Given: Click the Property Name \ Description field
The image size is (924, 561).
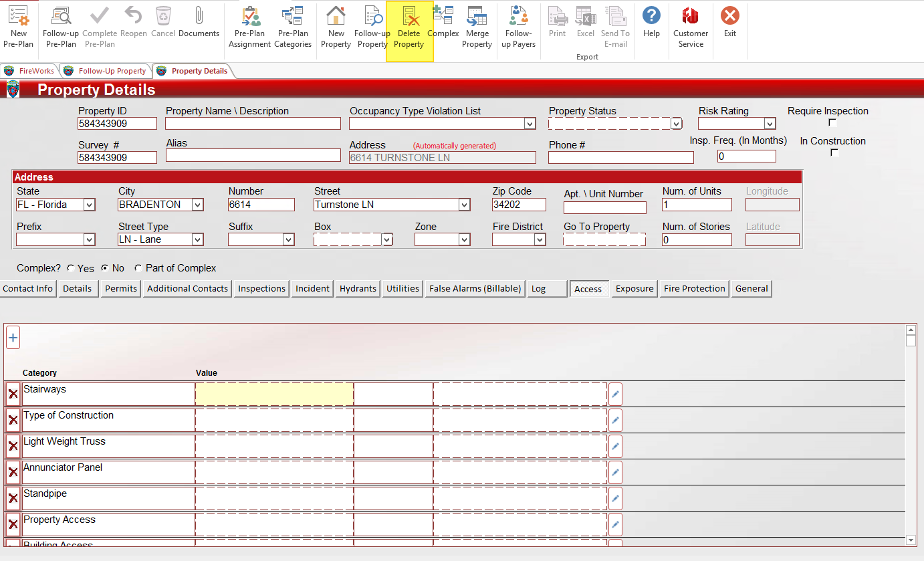Looking at the screenshot, I should 253,124.
